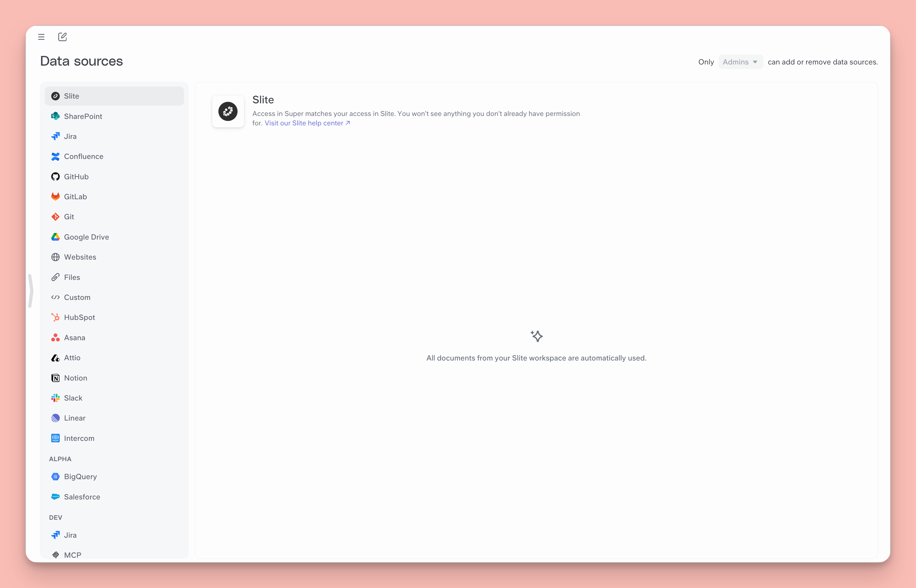Click the 'Linear' label in the list
The height and width of the screenshot is (588, 916).
pos(75,418)
